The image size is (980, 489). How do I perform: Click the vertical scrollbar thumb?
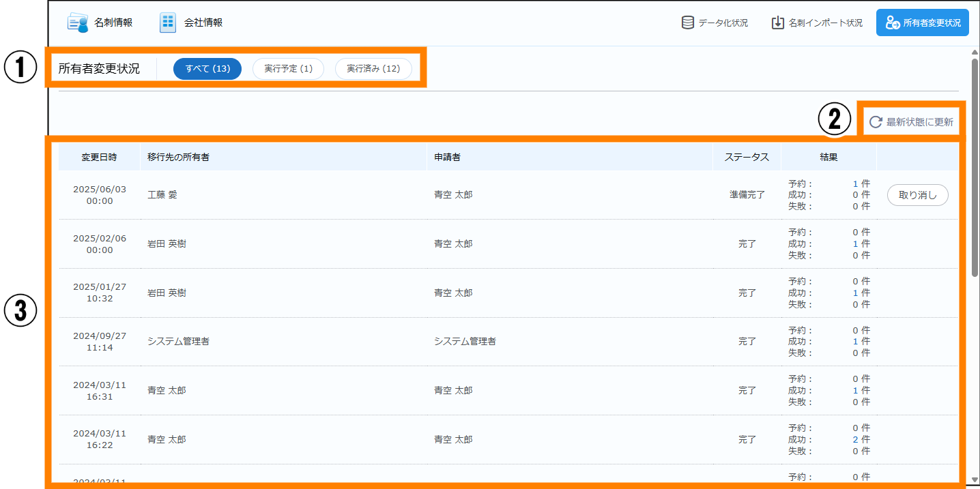tap(975, 167)
